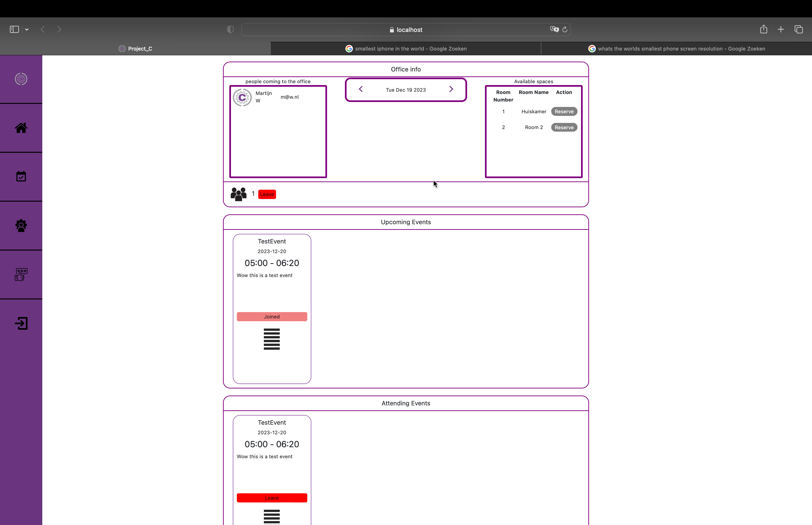Click Martijn W's avatar image

pyautogui.click(x=242, y=98)
